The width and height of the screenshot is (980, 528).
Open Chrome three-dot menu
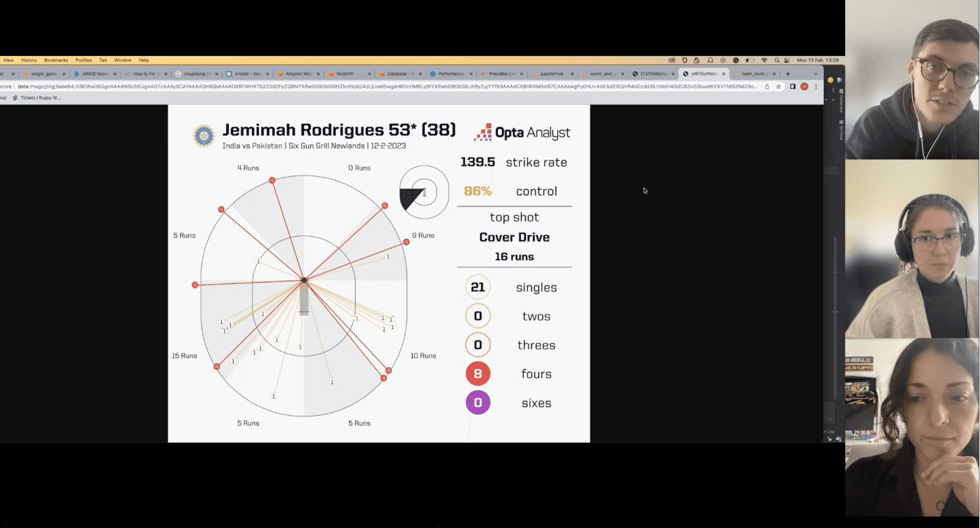pyautogui.click(x=816, y=87)
